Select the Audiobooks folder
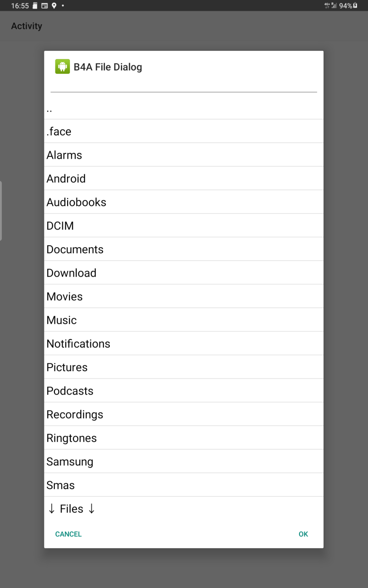 point(183,202)
